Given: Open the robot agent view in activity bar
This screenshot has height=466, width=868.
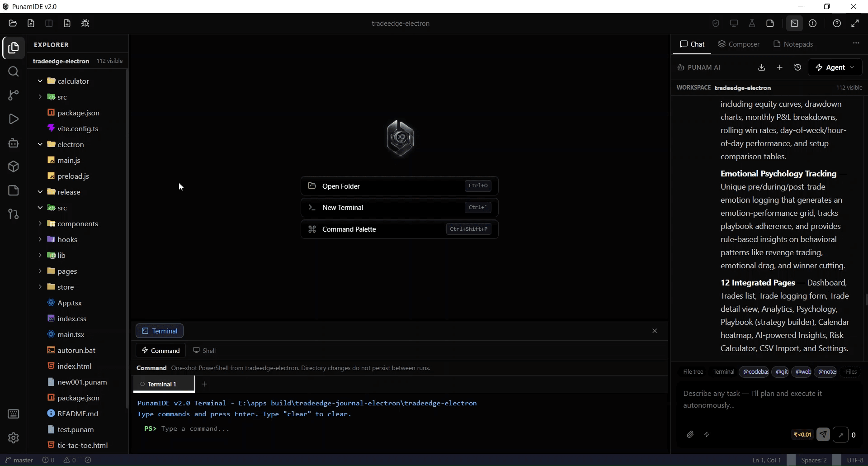Looking at the screenshot, I should (x=14, y=143).
